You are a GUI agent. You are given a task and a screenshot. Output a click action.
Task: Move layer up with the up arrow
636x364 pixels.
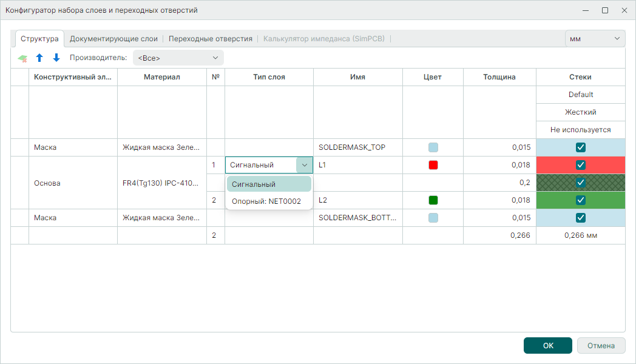point(39,58)
